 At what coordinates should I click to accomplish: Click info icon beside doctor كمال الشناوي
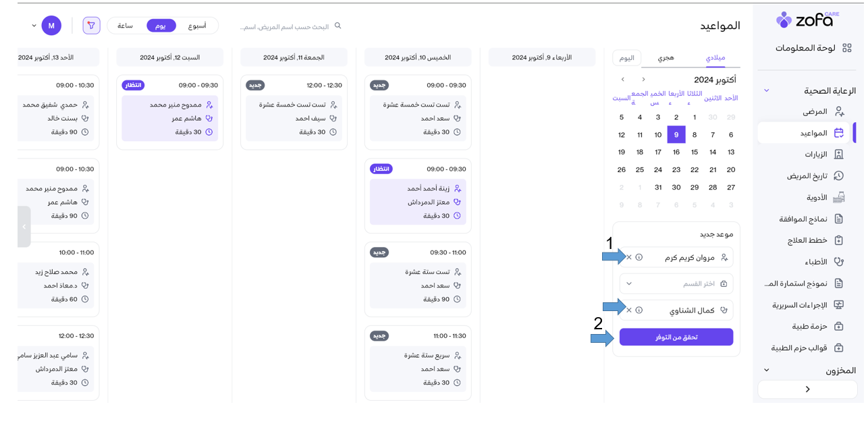(639, 310)
